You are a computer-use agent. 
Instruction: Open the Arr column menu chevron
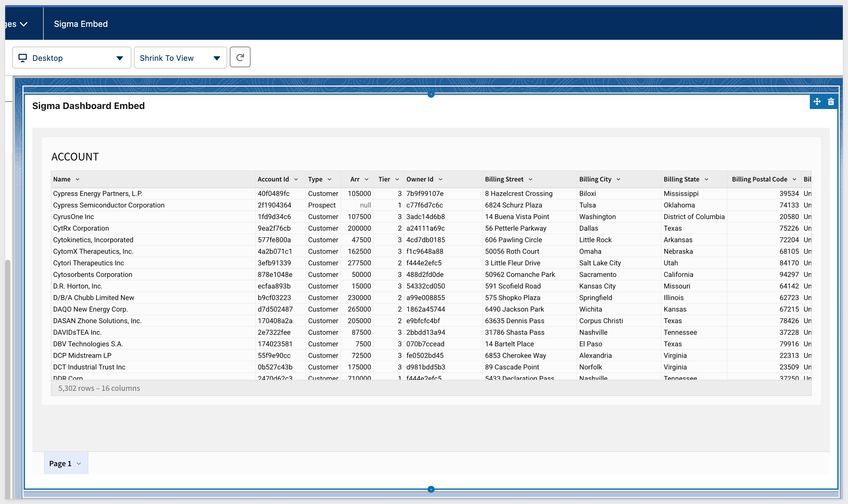click(366, 179)
